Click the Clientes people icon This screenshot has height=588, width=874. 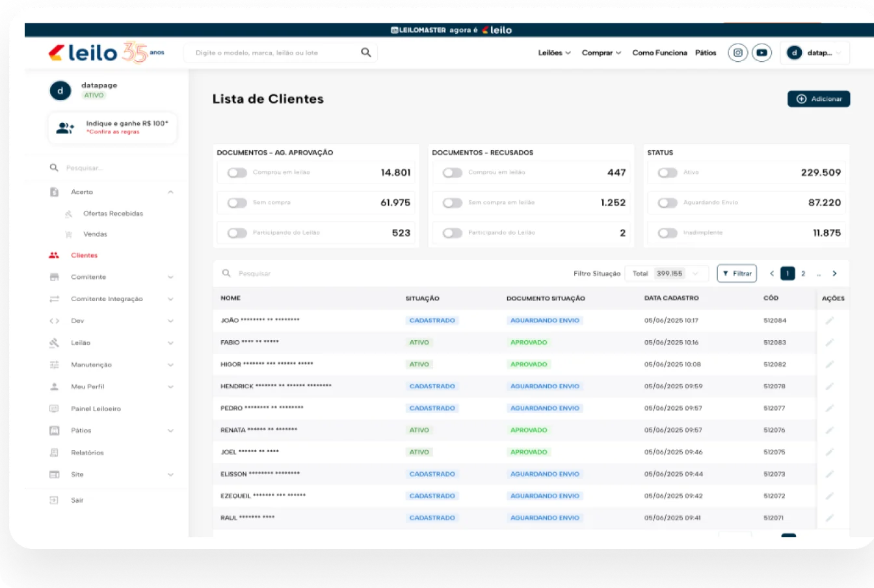pyautogui.click(x=54, y=256)
